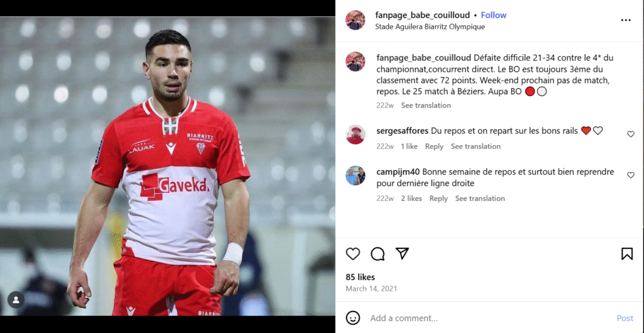Viewport: 644px width, 333px height.
Task: Click Post to submit comment
Action: point(625,318)
